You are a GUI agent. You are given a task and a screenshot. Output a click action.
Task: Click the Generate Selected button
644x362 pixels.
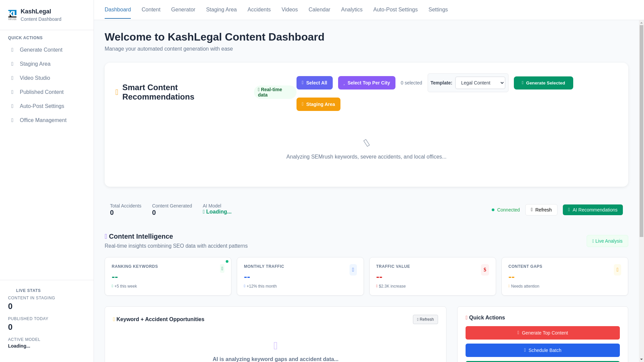pos(543,83)
